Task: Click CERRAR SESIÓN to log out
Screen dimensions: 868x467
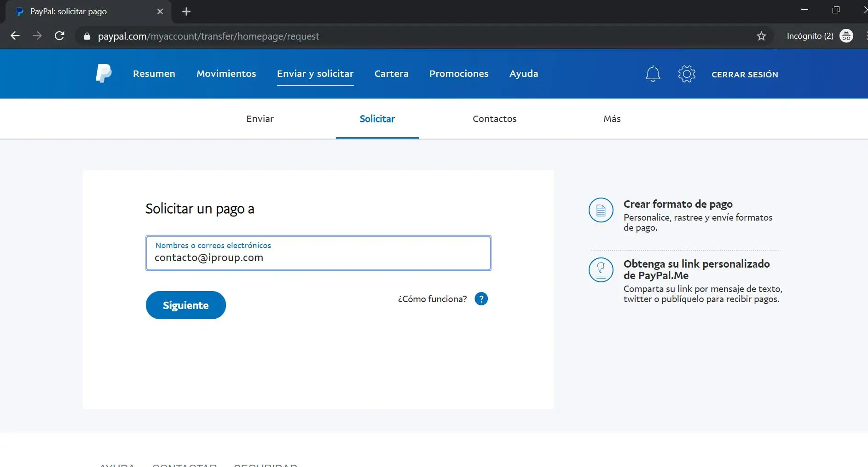Action: click(x=745, y=75)
